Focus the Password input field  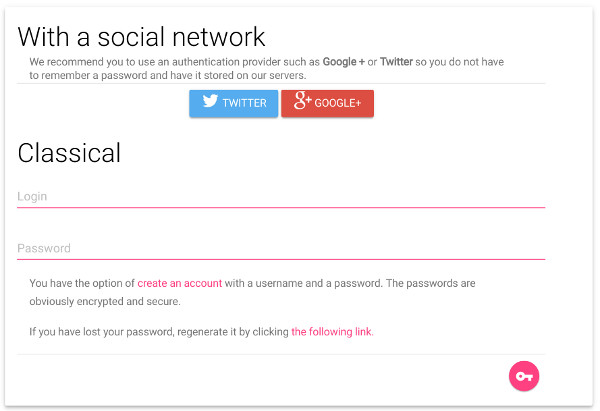[x=281, y=249]
